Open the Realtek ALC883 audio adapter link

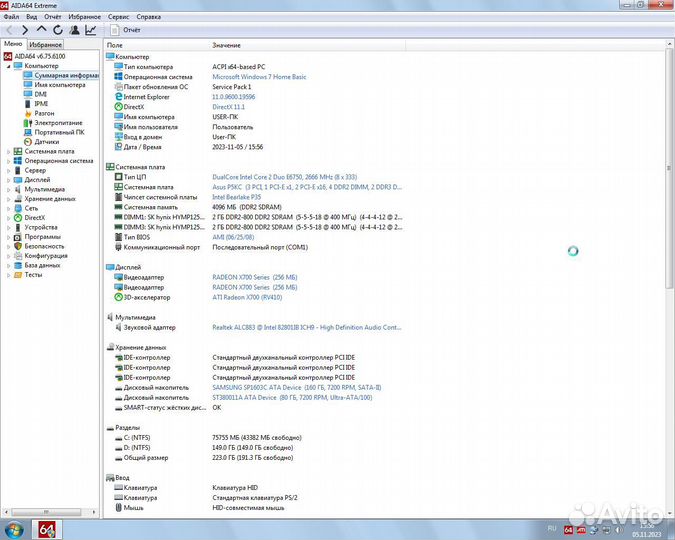[x=307, y=328]
